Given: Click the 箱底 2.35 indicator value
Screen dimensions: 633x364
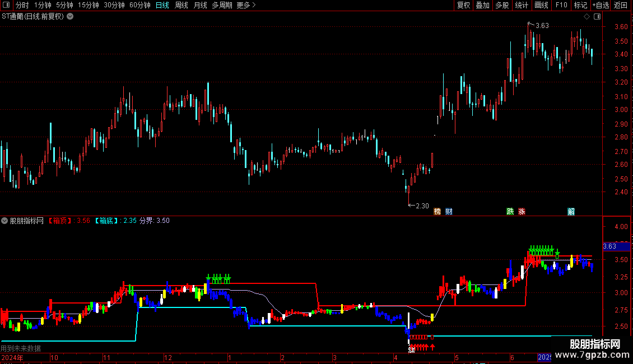Looking at the screenshot, I should (115, 221).
